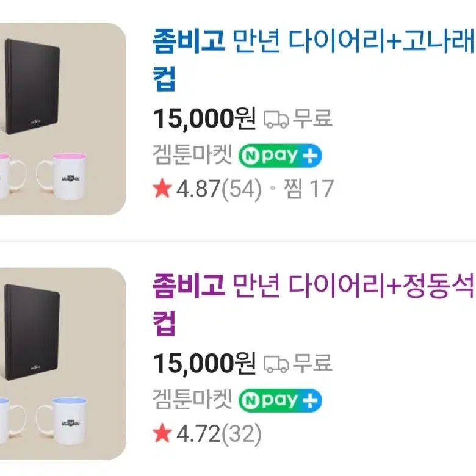This screenshot has height=476, width=476.
Task: Click the red star rating icon for 4.87
Action: pyautogui.click(x=162, y=188)
